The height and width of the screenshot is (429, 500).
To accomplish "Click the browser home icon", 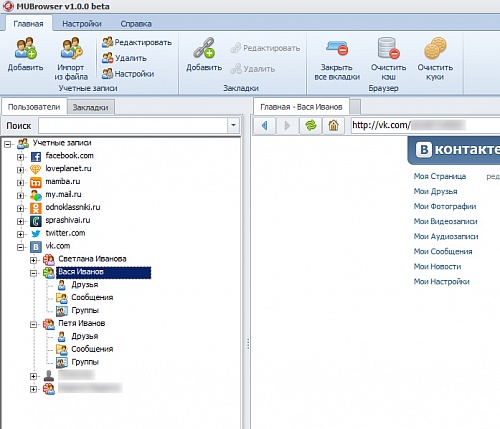I will click(x=333, y=126).
